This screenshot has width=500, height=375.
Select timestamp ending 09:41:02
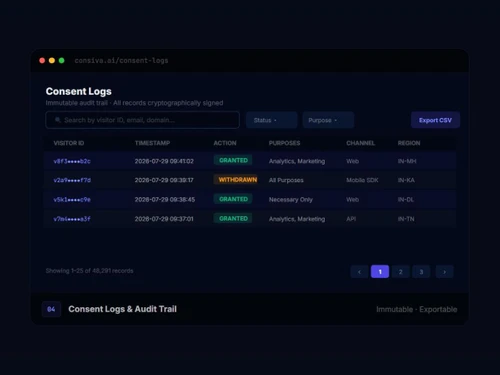coord(164,161)
